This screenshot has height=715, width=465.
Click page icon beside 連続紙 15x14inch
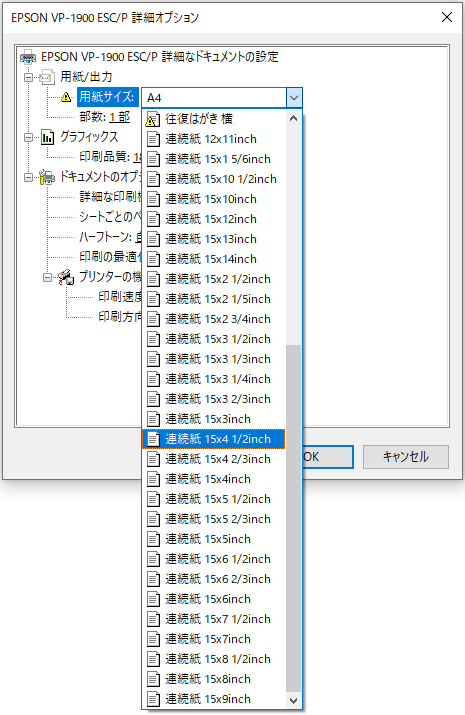pos(154,259)
